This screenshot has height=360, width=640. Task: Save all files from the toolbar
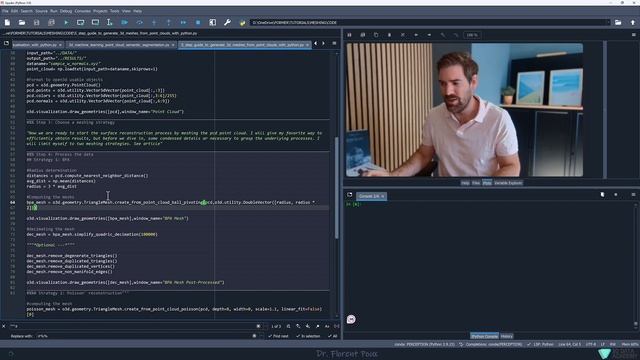(51, 22)
